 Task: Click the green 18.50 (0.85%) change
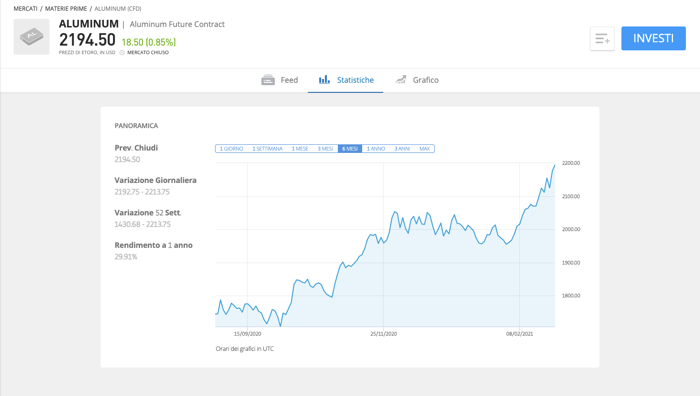click(149, 42)
